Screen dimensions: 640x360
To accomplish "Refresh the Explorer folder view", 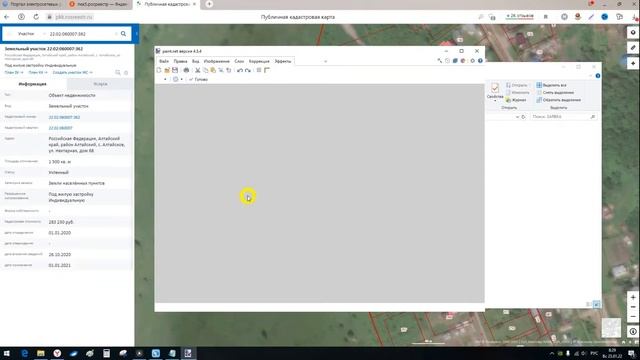I will (523, 117).
